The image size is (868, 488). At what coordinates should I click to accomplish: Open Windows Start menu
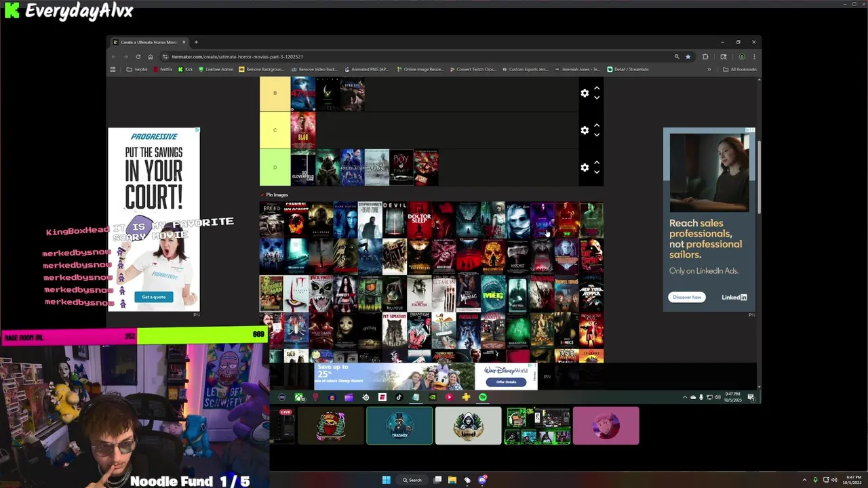point(387,480)
